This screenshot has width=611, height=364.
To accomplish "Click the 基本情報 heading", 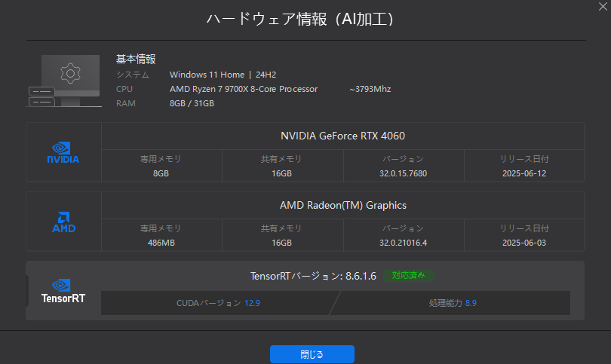I will pos(136,60).
